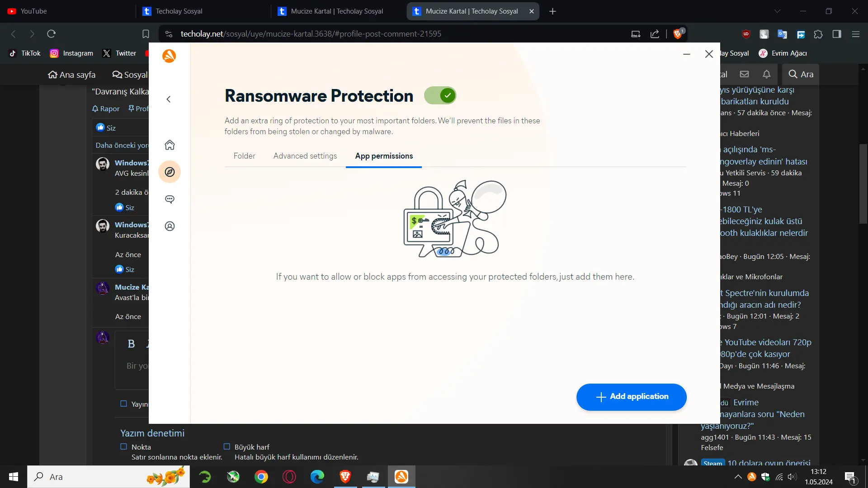Switch to the Techolay Sosyal browser tab
This screenshot has height=488, width=868.
pyautogui.click(x=203, y=11)
